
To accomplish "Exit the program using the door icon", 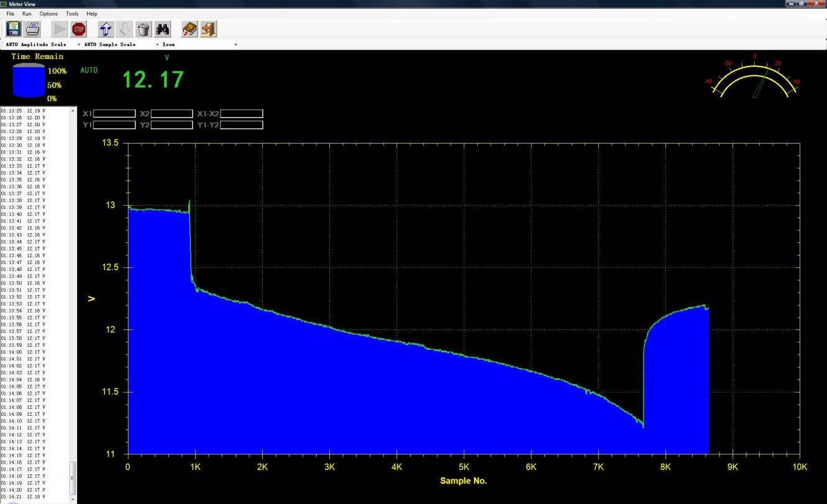I will (x=208, y=29).
